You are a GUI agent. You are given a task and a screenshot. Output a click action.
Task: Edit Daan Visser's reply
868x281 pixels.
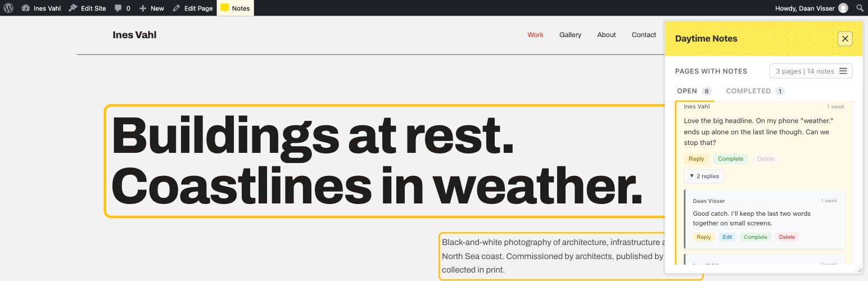727,237
